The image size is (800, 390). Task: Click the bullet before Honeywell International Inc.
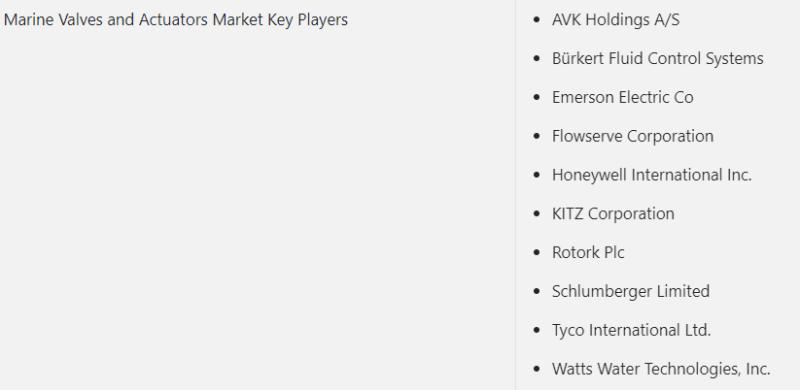[x=536, y=175]
